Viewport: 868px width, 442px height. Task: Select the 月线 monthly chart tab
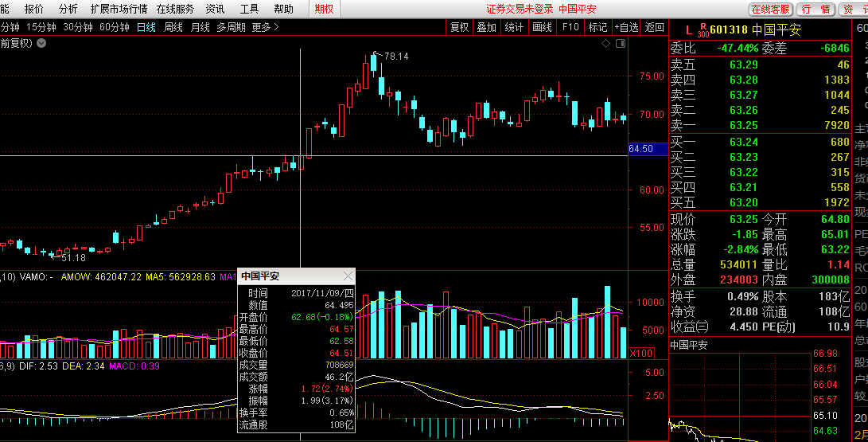tap(200, 27)
